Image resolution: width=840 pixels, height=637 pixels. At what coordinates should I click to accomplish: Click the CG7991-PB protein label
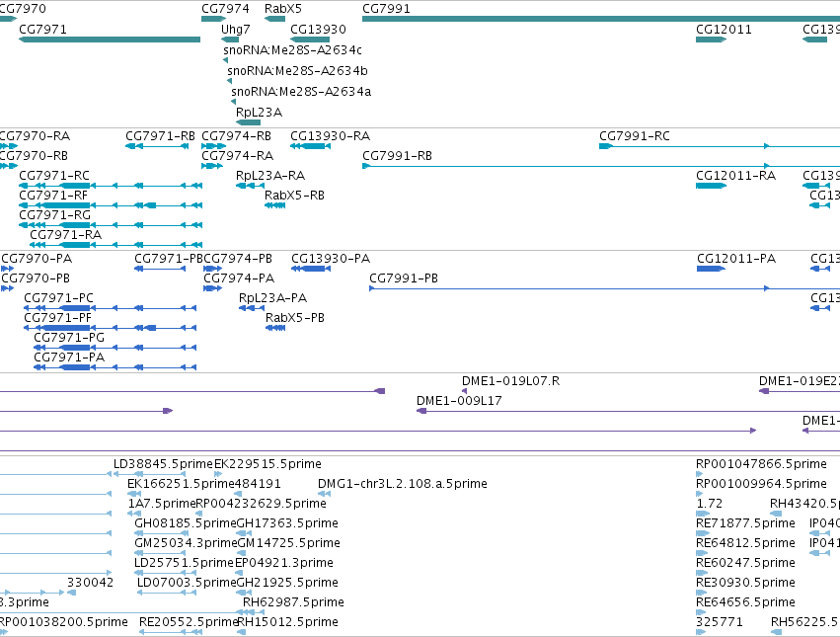point(404,279)
